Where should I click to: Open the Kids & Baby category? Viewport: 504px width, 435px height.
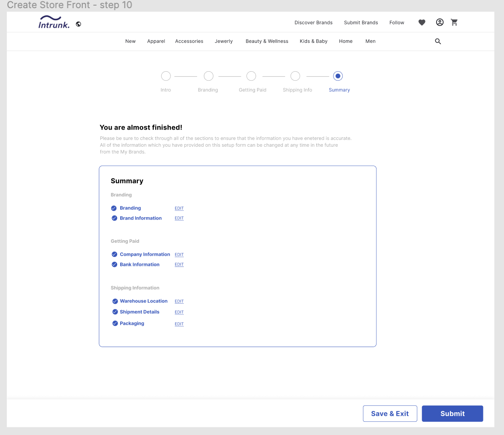click(x=313, y=41)
